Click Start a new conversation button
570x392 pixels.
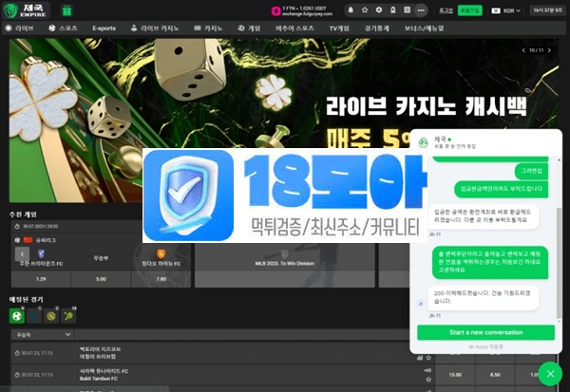485,332
